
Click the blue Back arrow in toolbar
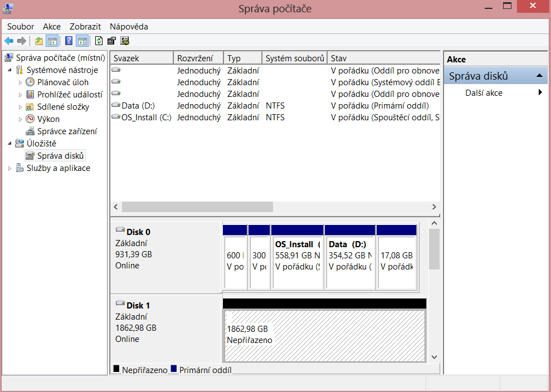[9, 41]
